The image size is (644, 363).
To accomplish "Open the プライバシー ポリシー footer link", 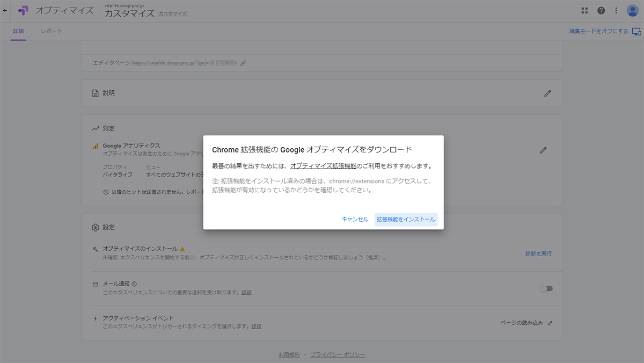I will point(338,355).
